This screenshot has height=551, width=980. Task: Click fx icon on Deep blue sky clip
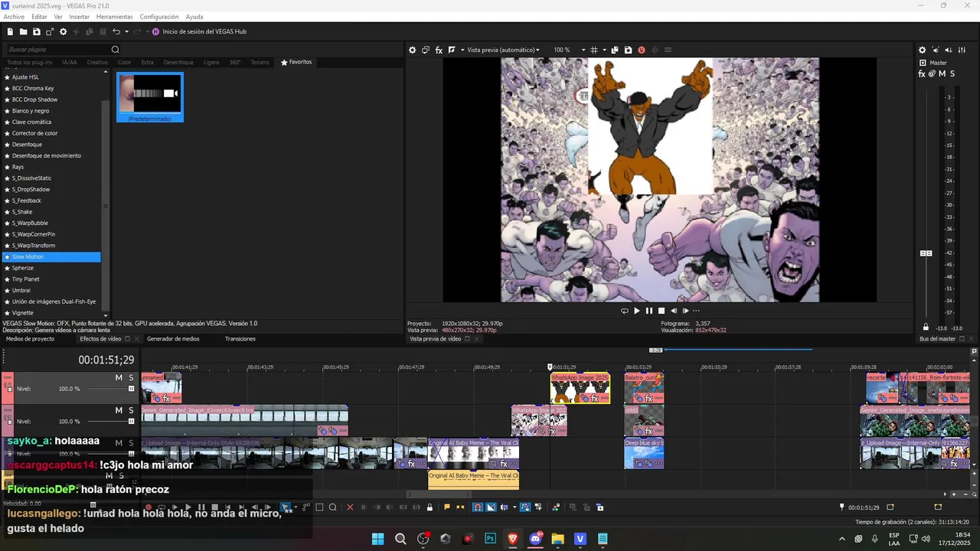click(648, 464)
